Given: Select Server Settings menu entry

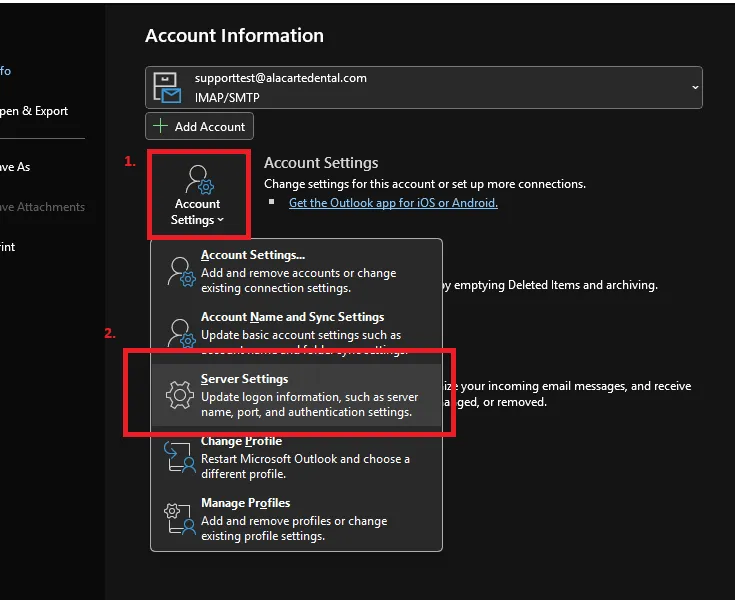Looking at the screenshot, I should click(296, 396).
